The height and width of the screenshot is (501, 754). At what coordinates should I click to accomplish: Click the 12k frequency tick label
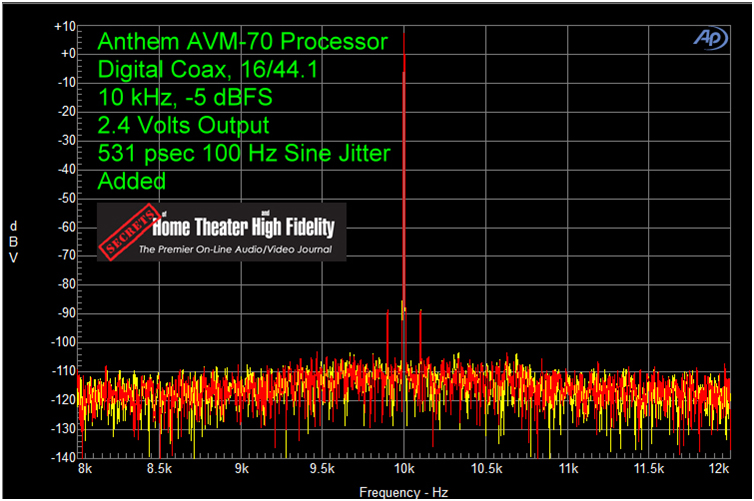(719, 468)
